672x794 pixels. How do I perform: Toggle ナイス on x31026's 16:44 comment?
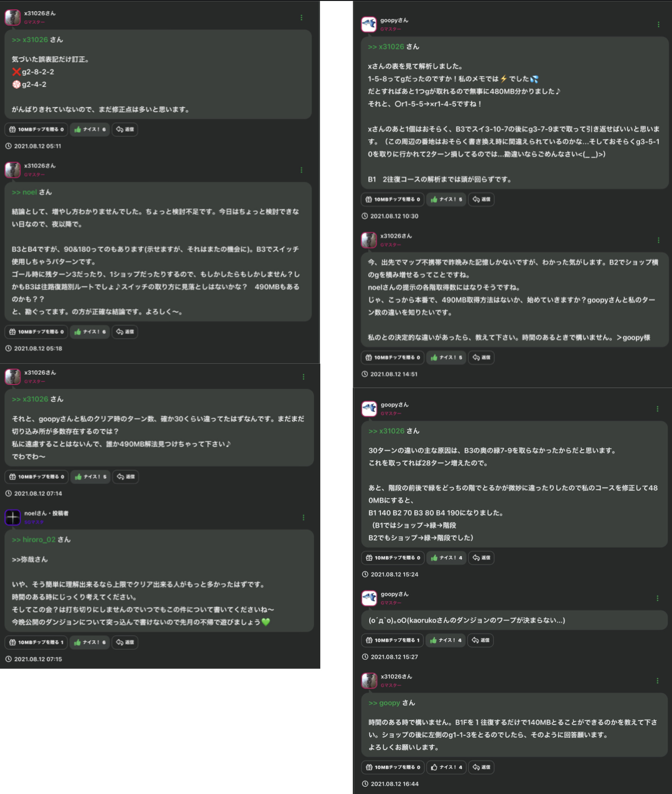446,767
